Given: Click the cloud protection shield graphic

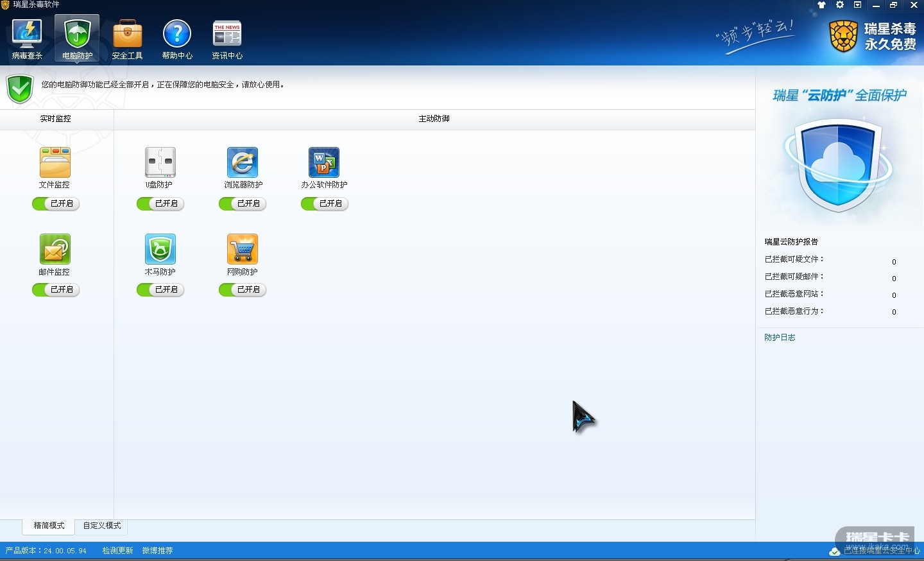Looking at the screenshot, I should 838,165.
